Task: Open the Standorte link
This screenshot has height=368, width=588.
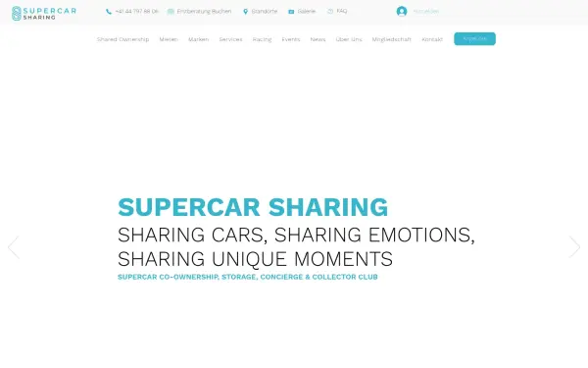Action: click(265, 11)
